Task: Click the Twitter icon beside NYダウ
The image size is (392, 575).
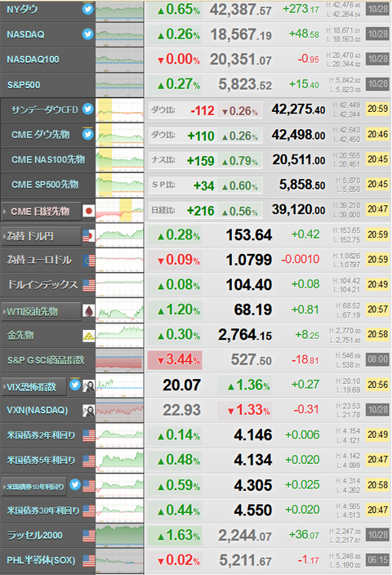Action: point(87,9)
